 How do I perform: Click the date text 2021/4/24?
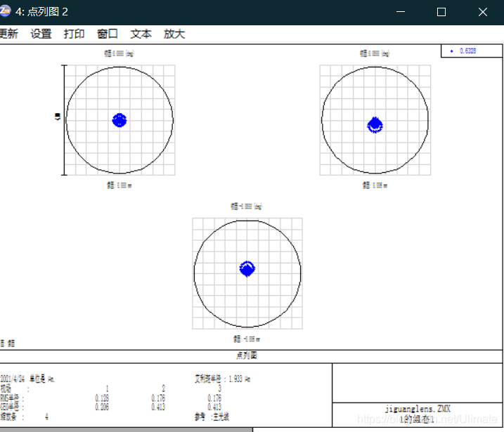12,379
